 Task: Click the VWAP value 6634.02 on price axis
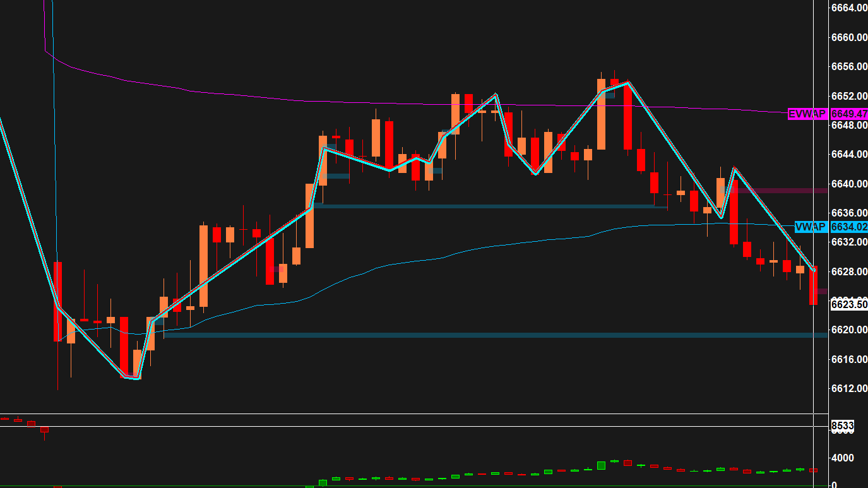click(848, 227)
